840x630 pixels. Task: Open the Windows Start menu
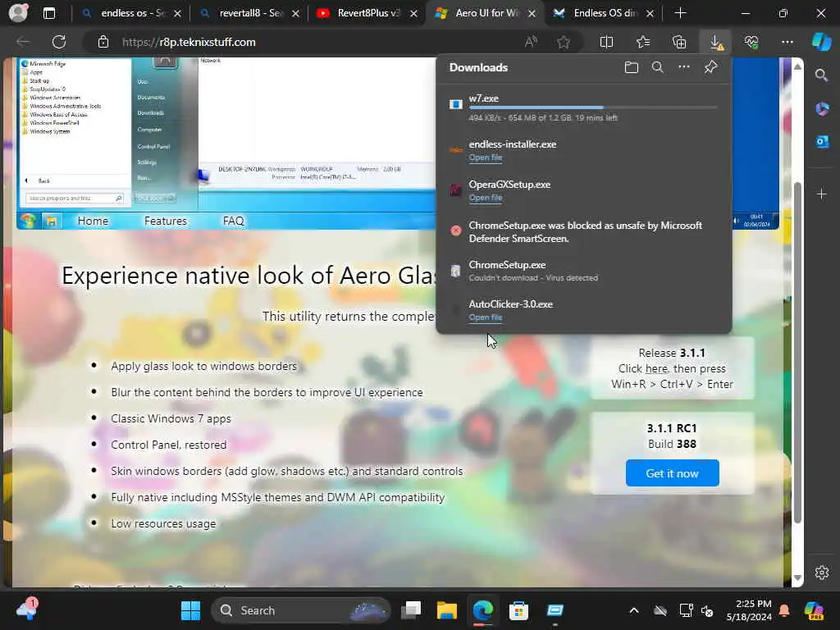190,610
